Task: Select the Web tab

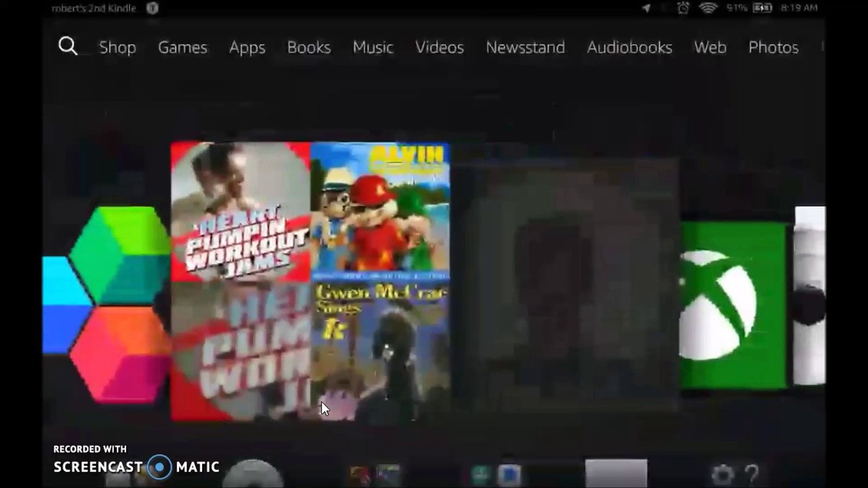Action: click(x=710, y=47)
